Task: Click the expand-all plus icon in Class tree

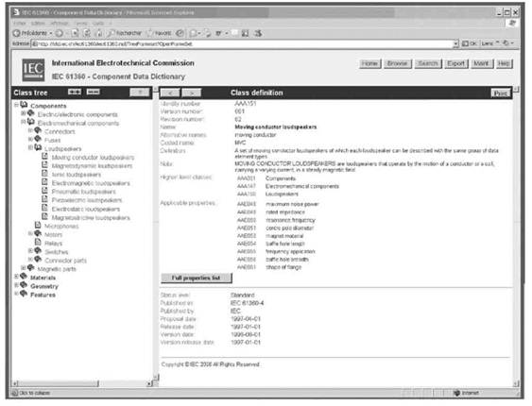Action: pos(75,92)
